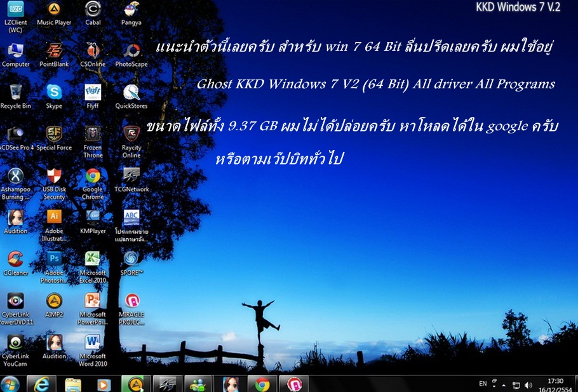Click the SPORE desktop shortcut

[131, 264]
